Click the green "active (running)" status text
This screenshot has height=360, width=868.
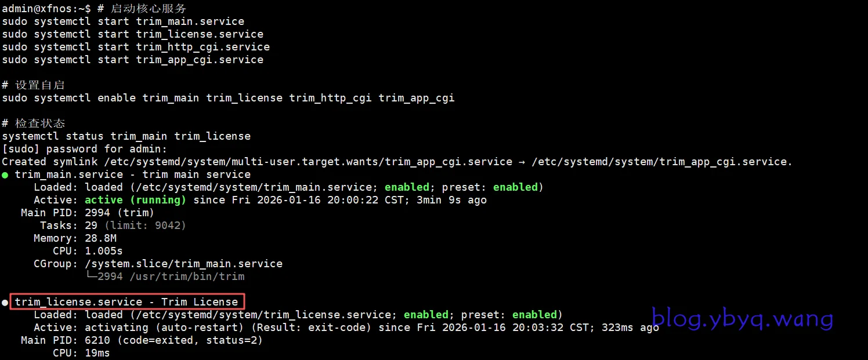tap(135, 200)
